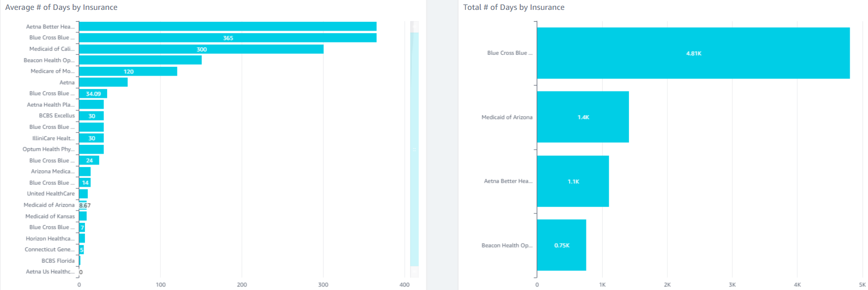Screen dimensions: 868x290
Task: Select the IlliniCare Healt... bar
Action: (x=91, y=138)
